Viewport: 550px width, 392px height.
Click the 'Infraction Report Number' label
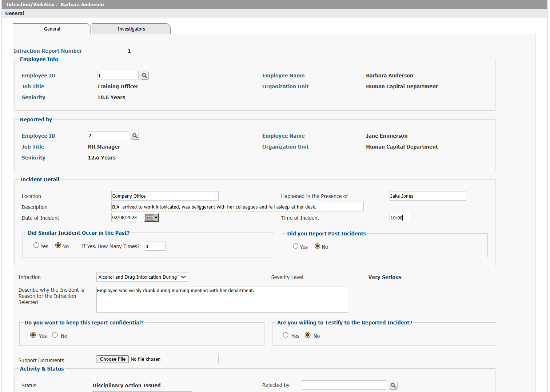tap(48, 51)
